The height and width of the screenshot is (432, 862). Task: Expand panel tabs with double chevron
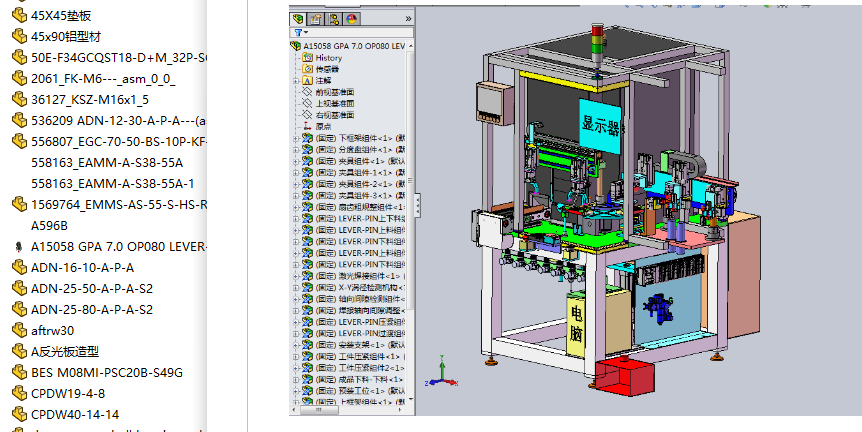pos(407,18)
